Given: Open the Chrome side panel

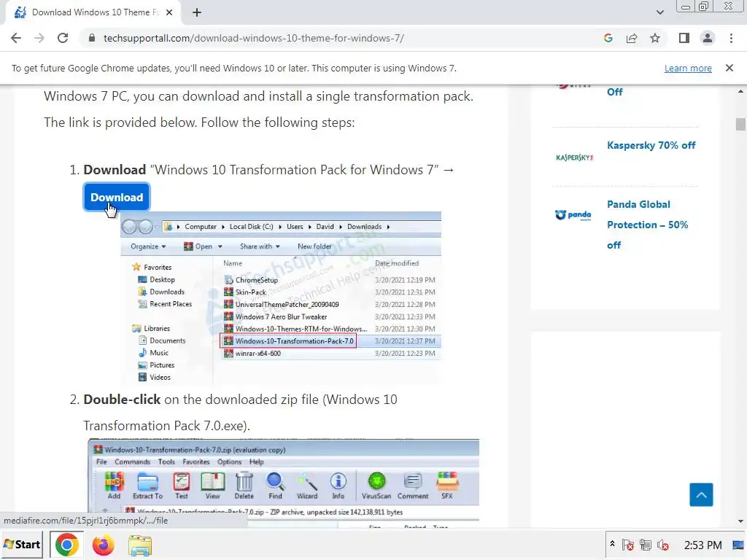Looking at the screenshot, I should point(684,38).
